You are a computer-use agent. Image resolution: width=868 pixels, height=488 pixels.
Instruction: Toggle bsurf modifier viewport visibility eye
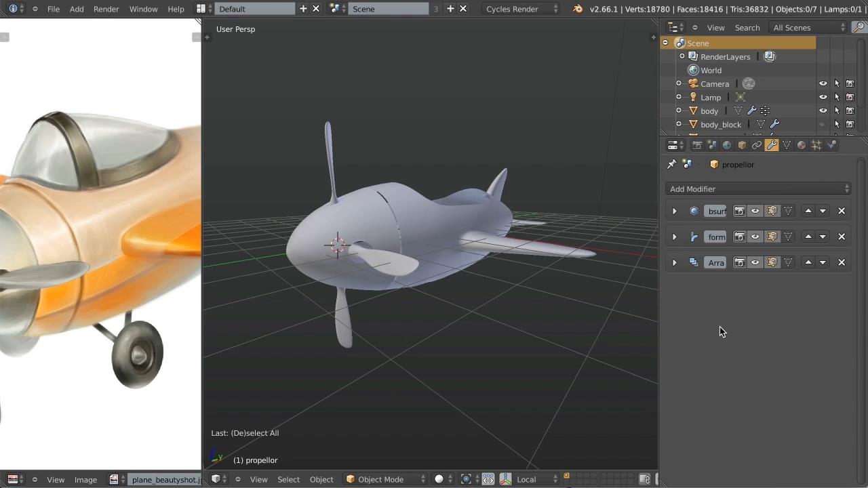755,211
